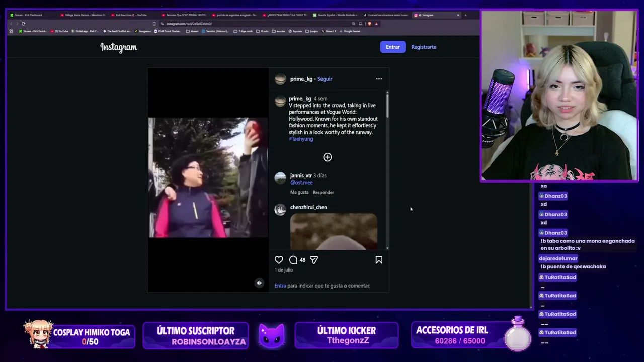This screenshot has width=644, height=362.
Task: Click Responder under jannis_vtr's comment
Action: click(x=324, y=192)
